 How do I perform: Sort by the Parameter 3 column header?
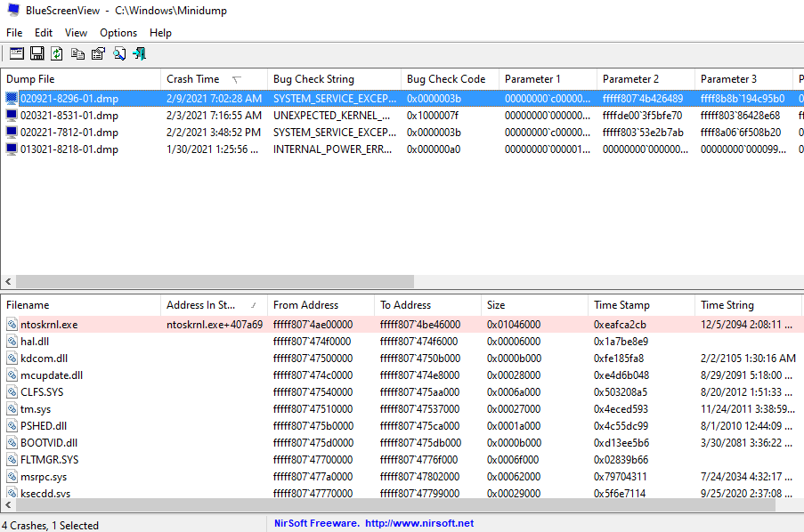click(743, 79)
